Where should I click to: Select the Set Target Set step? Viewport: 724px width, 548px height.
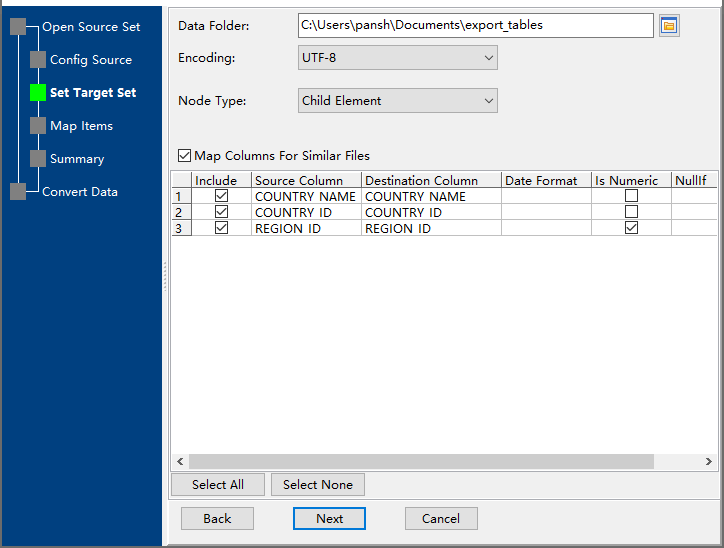coord(93,93)
